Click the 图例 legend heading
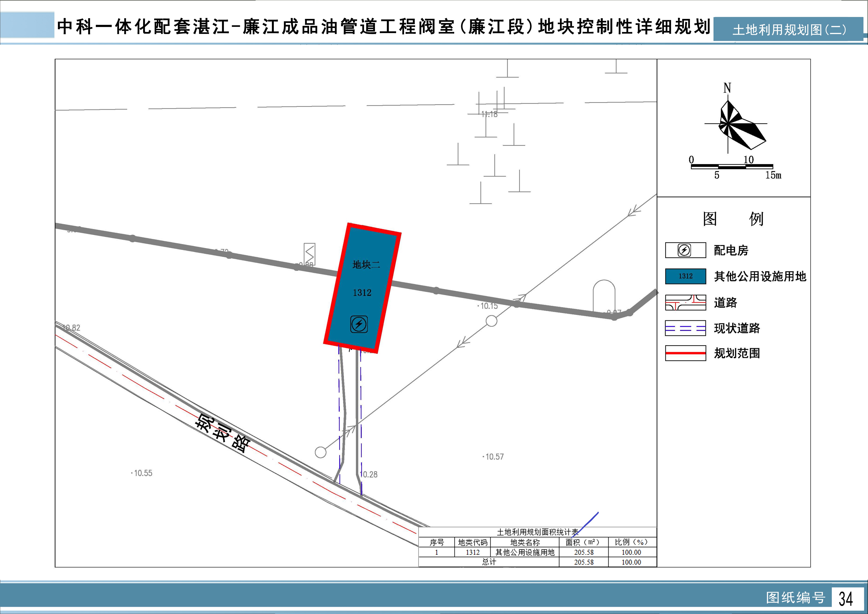 click(733, 219)
